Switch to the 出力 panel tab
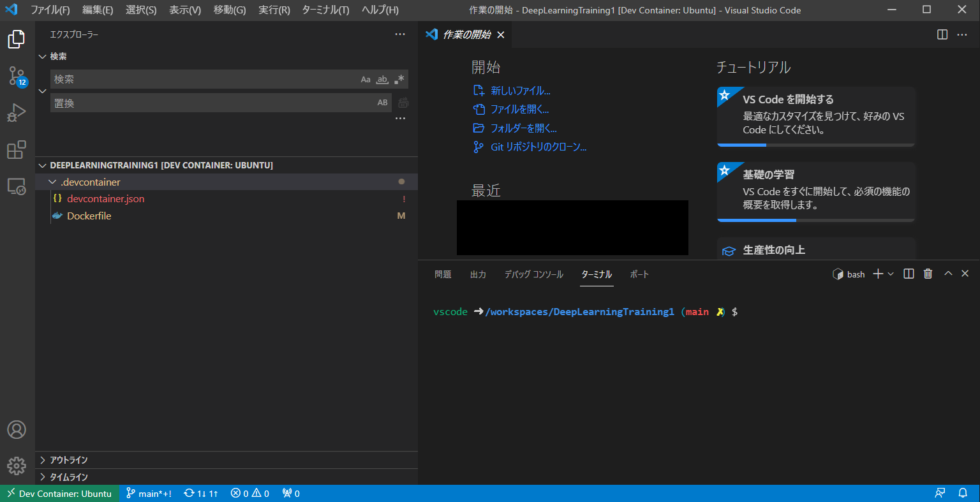This screenshot has width=980, height=502. [x=478, y=274]
